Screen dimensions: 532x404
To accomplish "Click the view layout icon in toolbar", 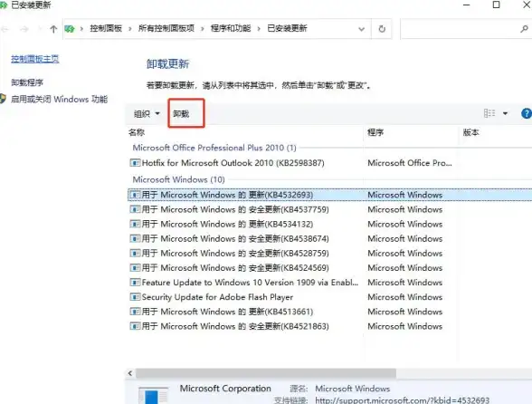I will [x=489, y=113].
